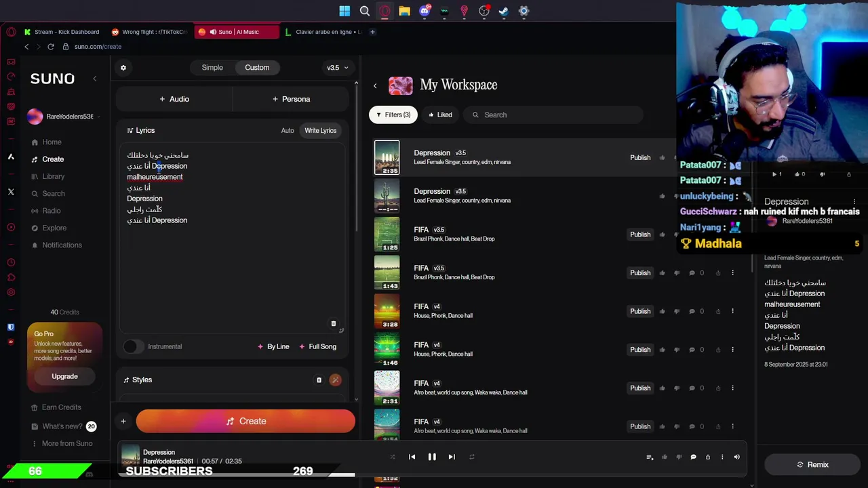868x488 pixels.
Task: Click the plus icon beside Create button
Action: click(123, 422)
